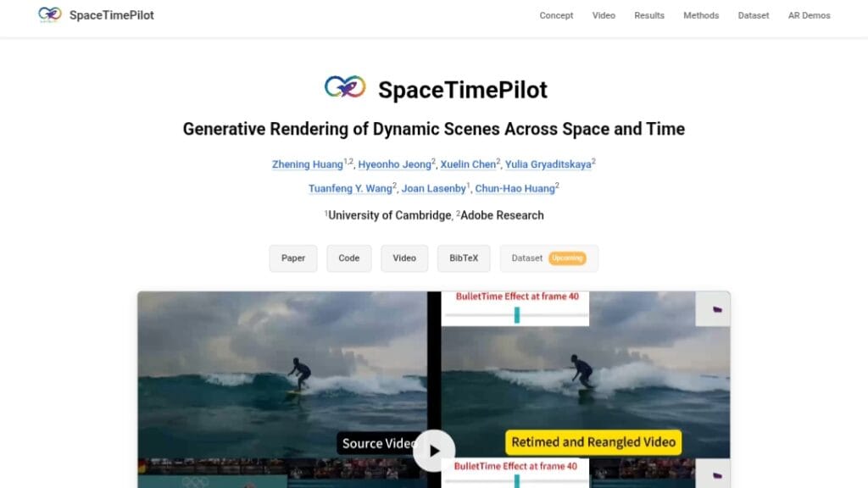This screenshot has height=488, width=868.
Task: Click the Dataset Upcoming button
Action: (548, 258)
